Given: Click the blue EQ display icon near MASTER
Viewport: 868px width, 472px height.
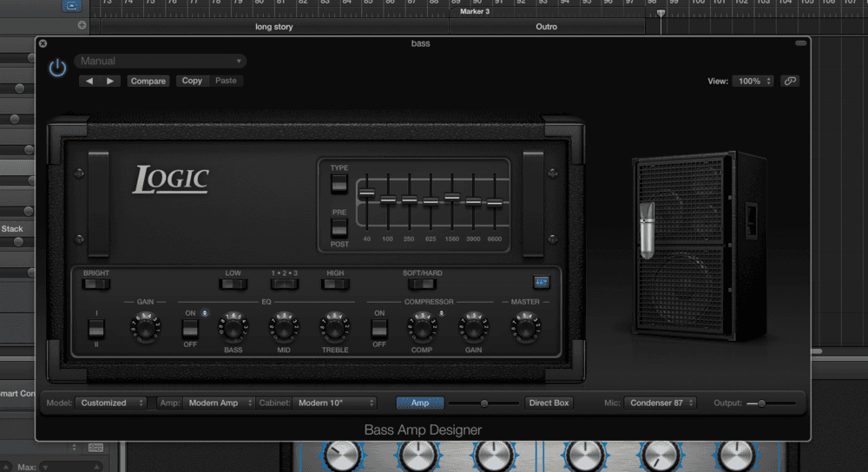Looking at the screenshot, I should [542, 282].
